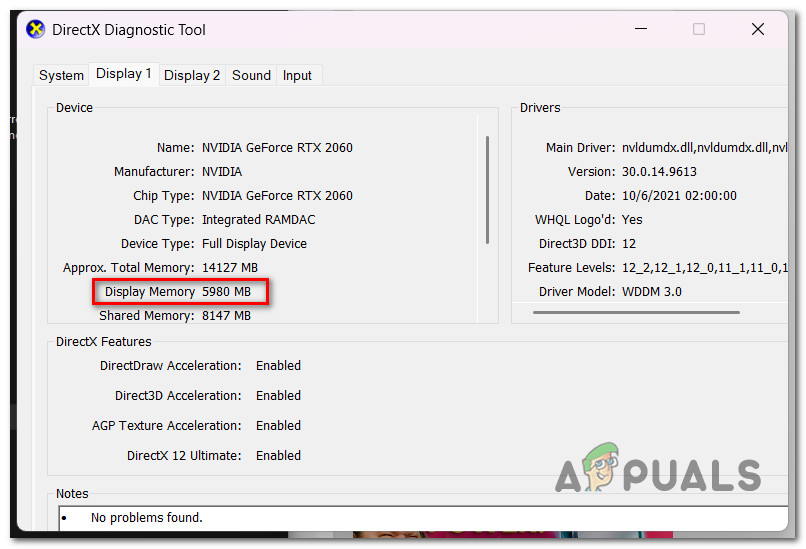This screenshot has height=549, width=806.
Task: Click the Feature Levels value 12_2,12_1
Action: (x=704, y=268)
